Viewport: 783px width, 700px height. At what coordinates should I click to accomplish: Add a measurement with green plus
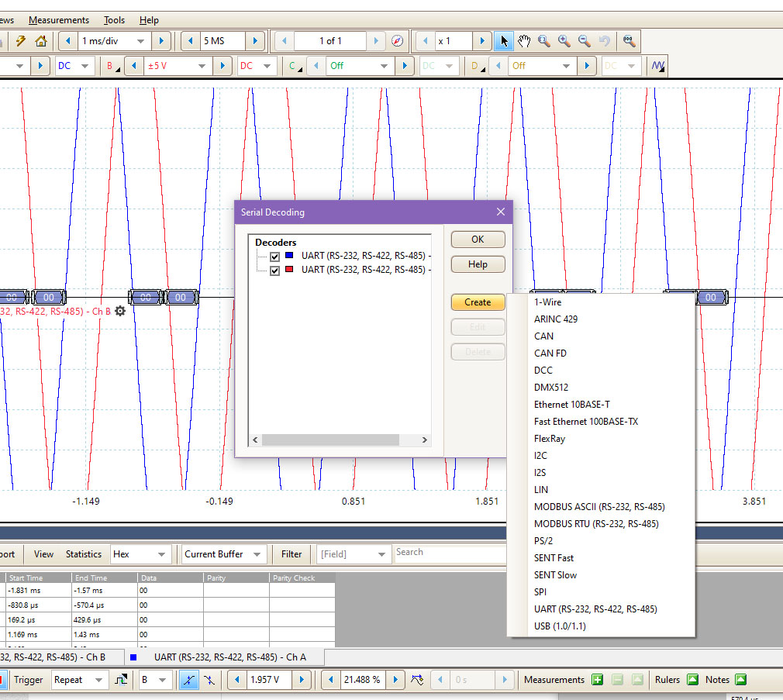[597, 680]
